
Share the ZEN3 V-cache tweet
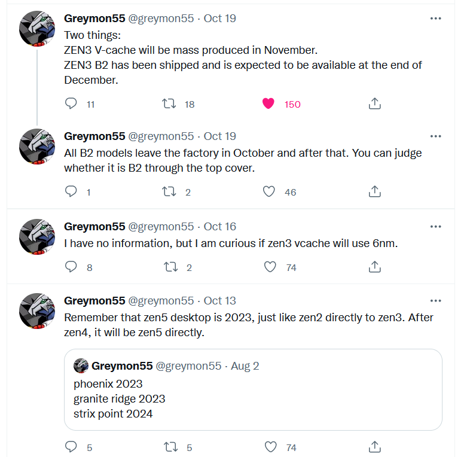[x=374, y=104]
